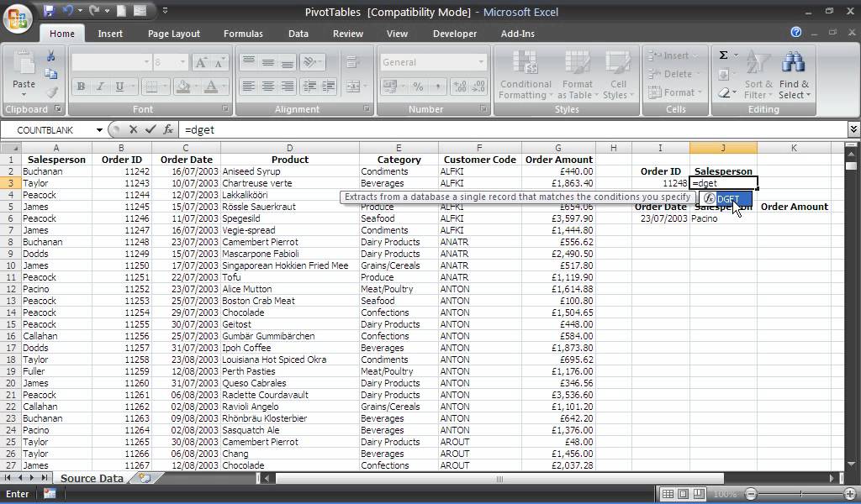The image size is (861, 504).
Task: Click the Excel Help question mark icon
Action: [795, 33]
